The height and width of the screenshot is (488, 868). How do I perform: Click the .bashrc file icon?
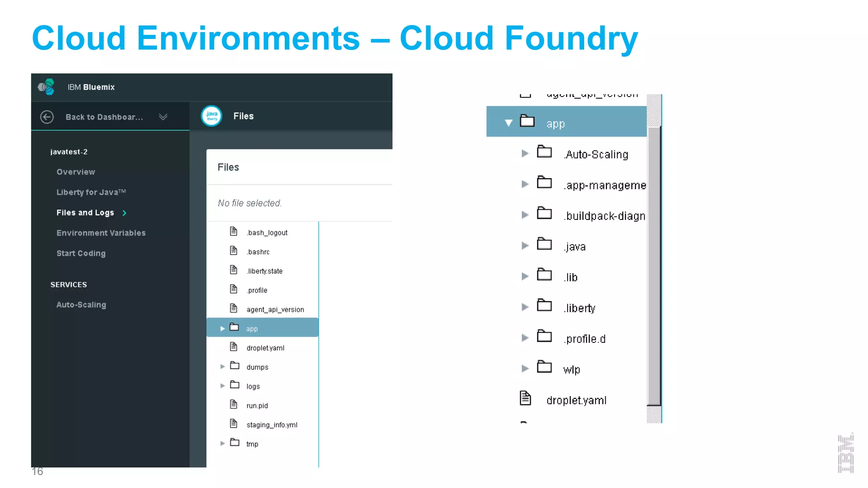click(234, 250)
